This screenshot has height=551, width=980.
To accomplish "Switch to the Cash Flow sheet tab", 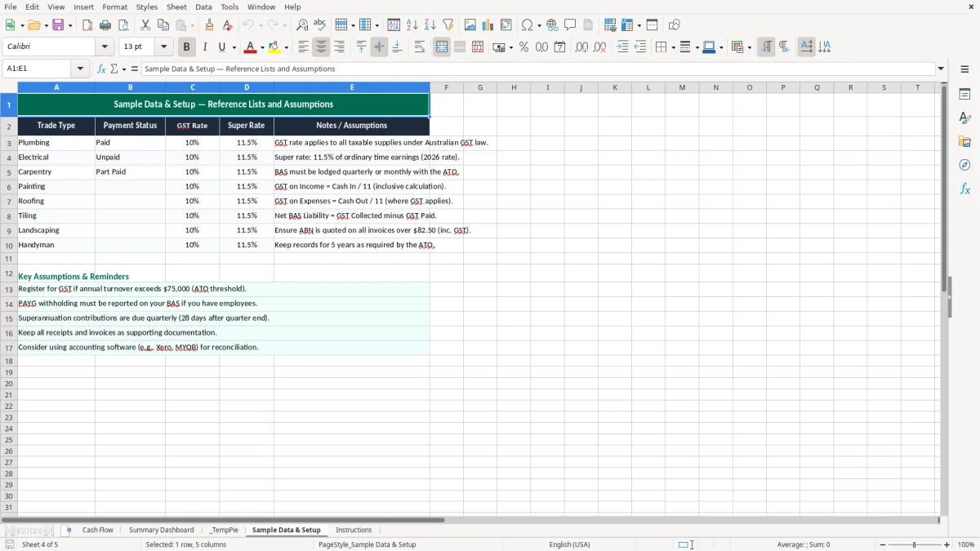I will pyautogui.click(x=98, y=531).
